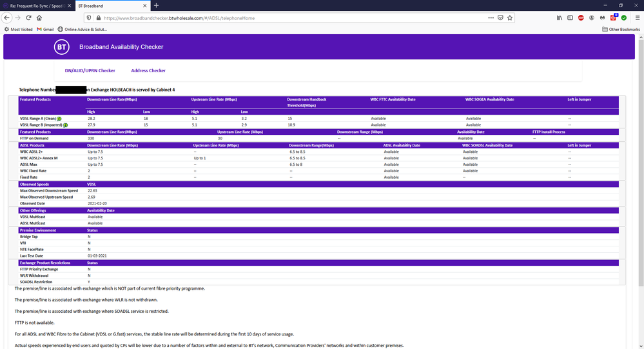
Task: Click info icon beside VDSL Range B (Impacted)
Action: (65, 125)
